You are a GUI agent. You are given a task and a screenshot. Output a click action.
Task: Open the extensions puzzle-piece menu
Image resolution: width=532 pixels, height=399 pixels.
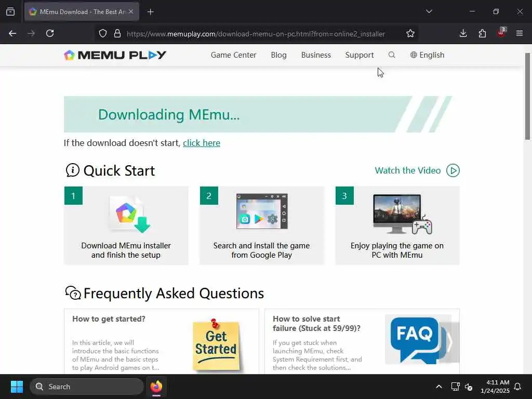pos(482,33)
